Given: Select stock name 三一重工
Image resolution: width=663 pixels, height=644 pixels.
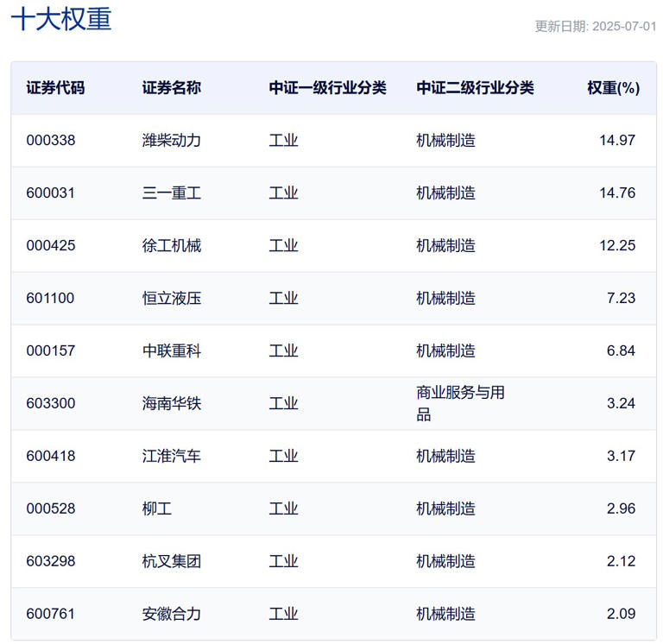Looking at the screenshot, I should [x=171, y=193].
